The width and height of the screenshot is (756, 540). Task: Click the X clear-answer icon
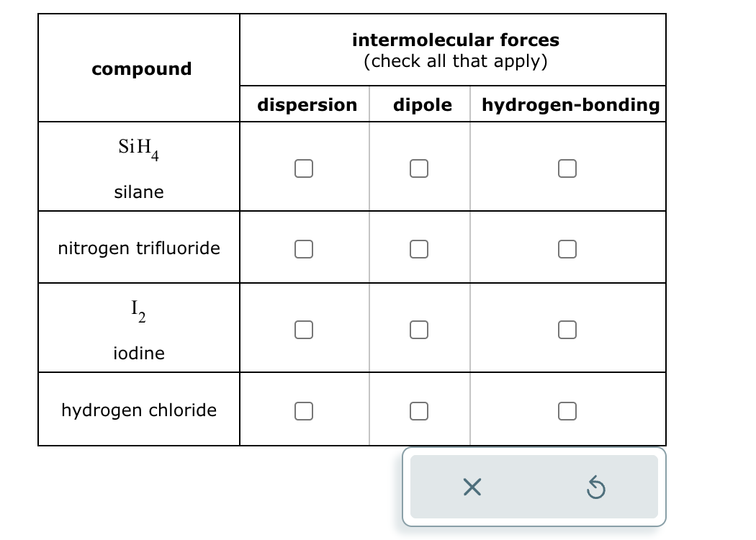(472, 487)
